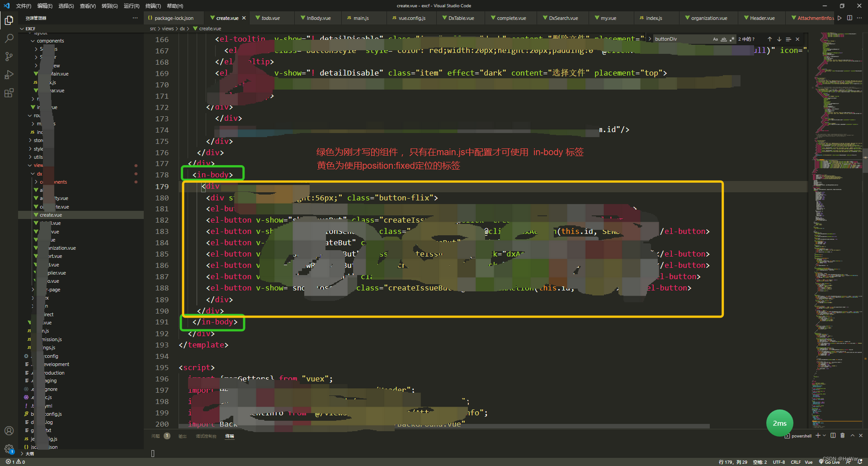868x466 pixels.
Task: Maximize the panel with up chevron
Action: click(852, 435)
